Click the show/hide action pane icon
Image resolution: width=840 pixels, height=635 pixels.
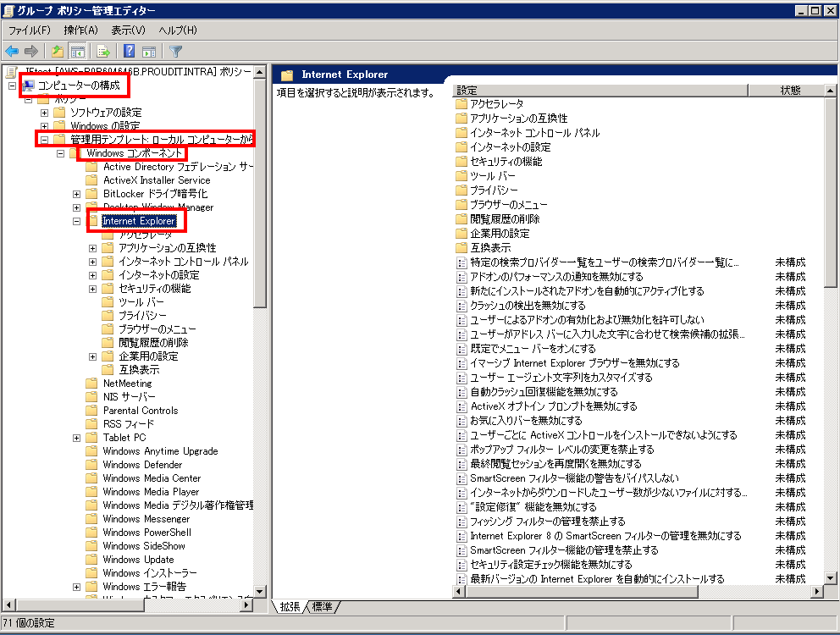pyautogui.click(x=149, y=51)
